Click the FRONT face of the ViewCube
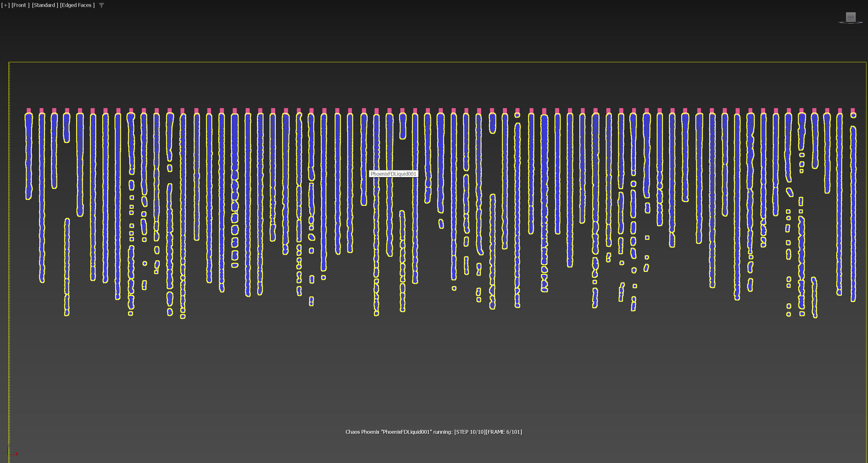The image size is (868, 463). point(850,17)
